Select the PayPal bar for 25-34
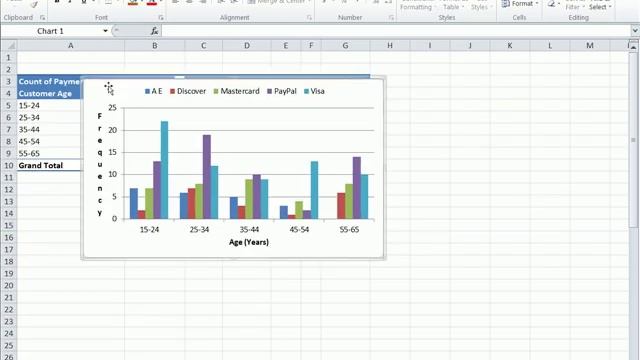 click(x=207, y=177)
